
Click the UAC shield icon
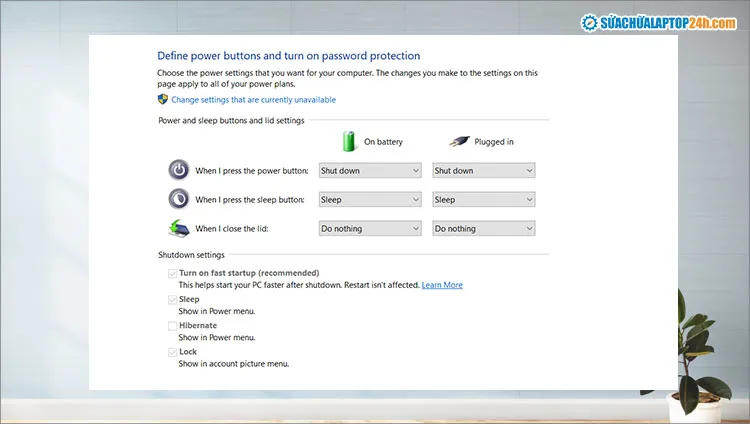pyautogui.click(x=163, y=100)
